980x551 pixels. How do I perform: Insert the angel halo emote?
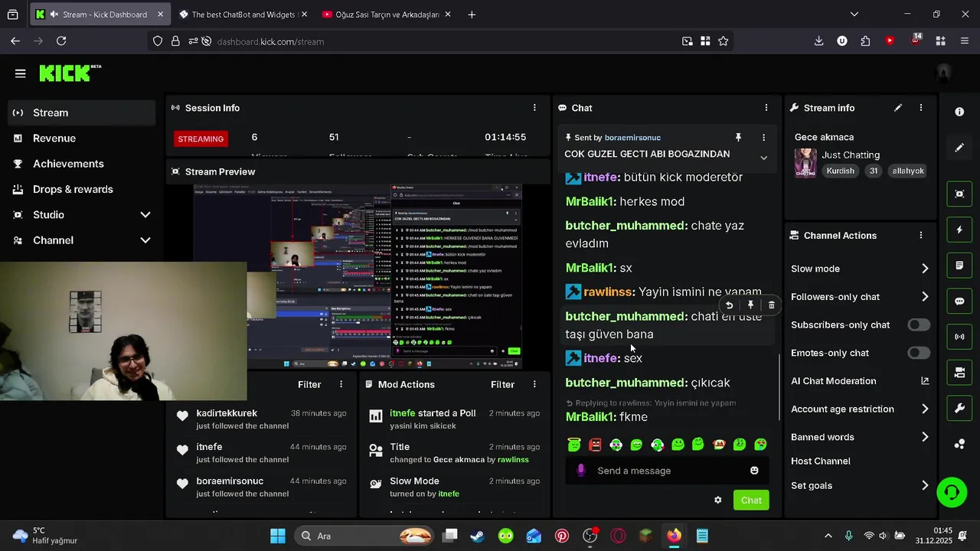574,444
